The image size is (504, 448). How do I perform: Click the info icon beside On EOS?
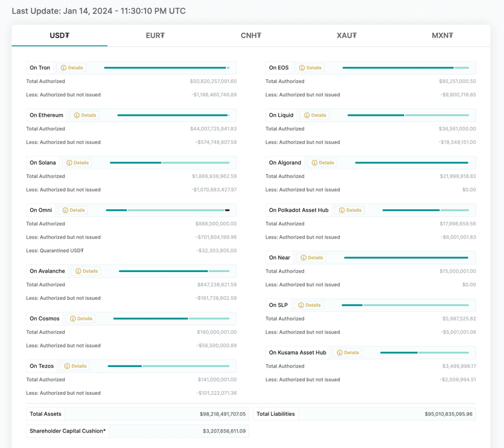[x=302, y=68]
